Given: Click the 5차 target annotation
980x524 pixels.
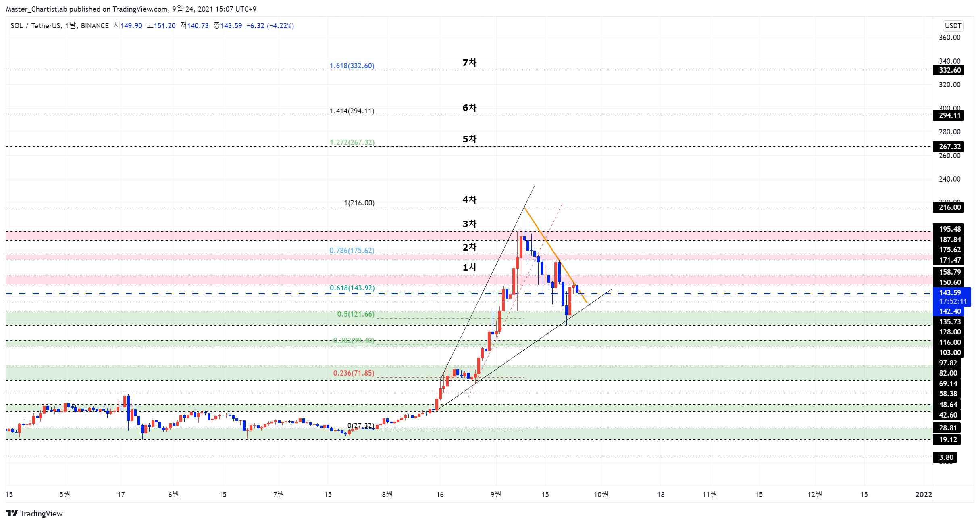Looking at the screenshot, I should pyautogui.click(x=470, y=139).
